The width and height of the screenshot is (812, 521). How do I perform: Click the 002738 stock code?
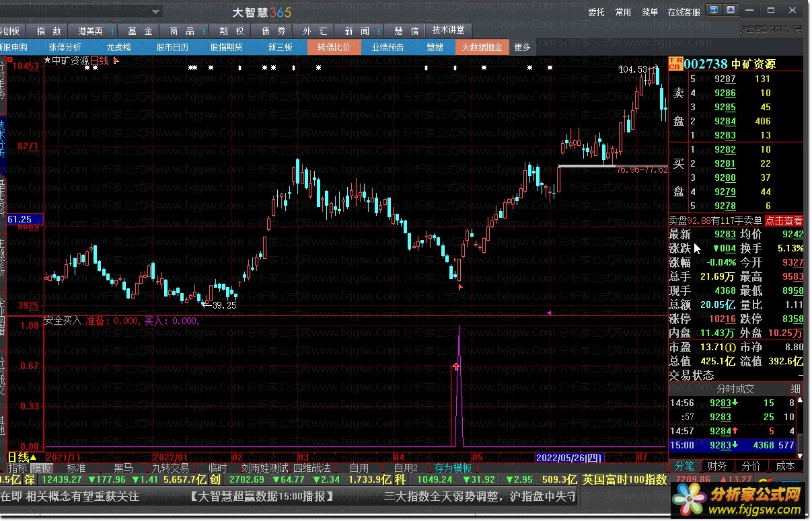(x=706, y=64)
